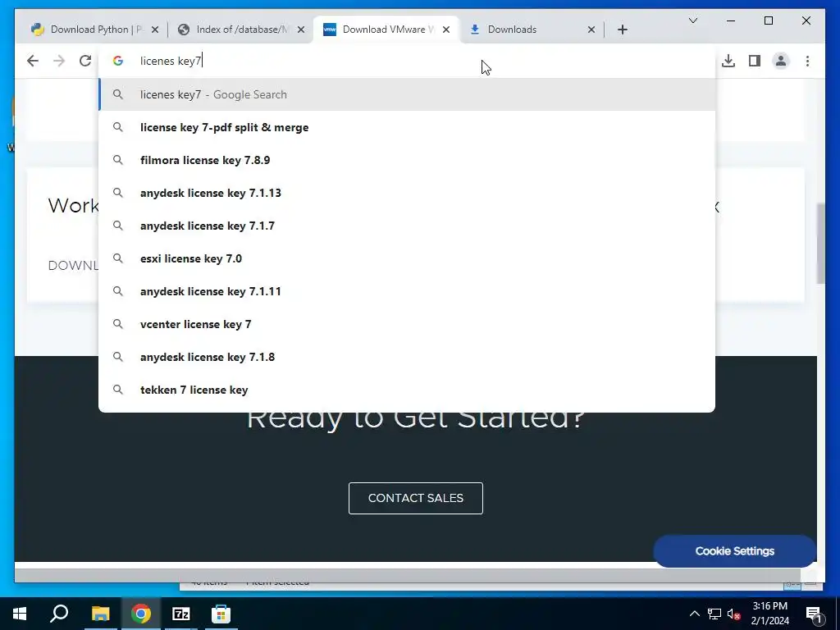Select 'esxi license key 7.0' suggestion
This screenshot has height=630, width=840.
pos(407,258)
